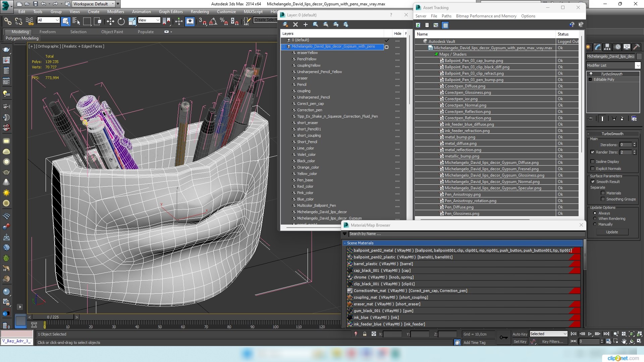Select the When Rendering radio button

(595, 219)
